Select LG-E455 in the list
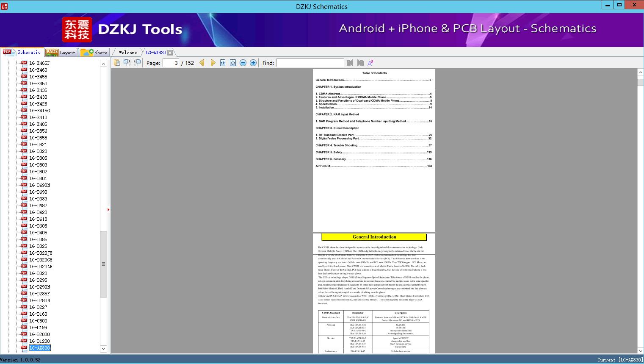 coord(38,77)
